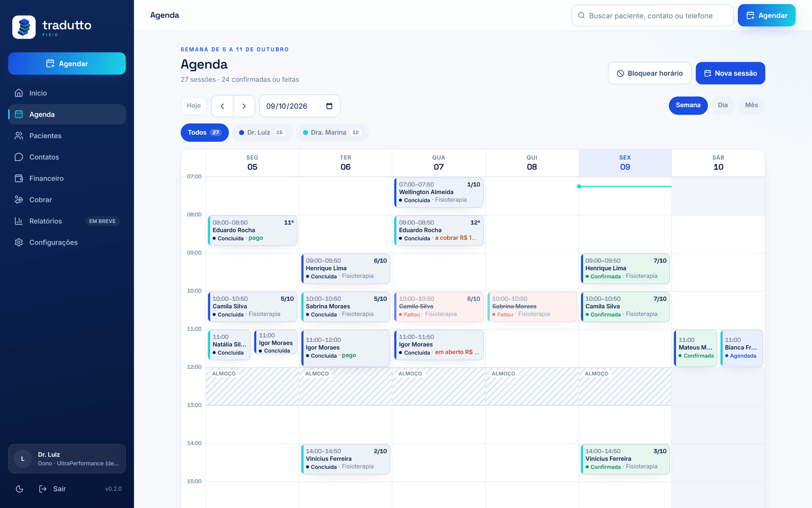Open Camila Silva Faltou session
The width and height of the screenshot is (812, 508).
(x=439, y=307)
